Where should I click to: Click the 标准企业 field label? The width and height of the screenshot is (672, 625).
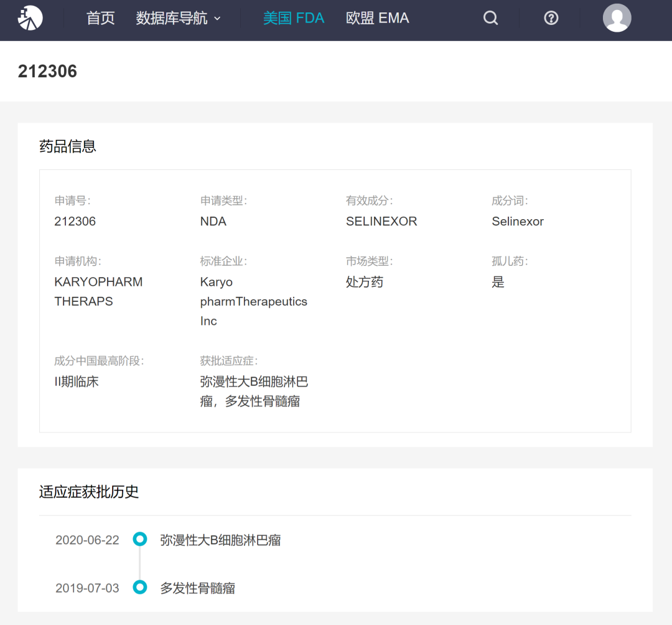coord(224,261)
